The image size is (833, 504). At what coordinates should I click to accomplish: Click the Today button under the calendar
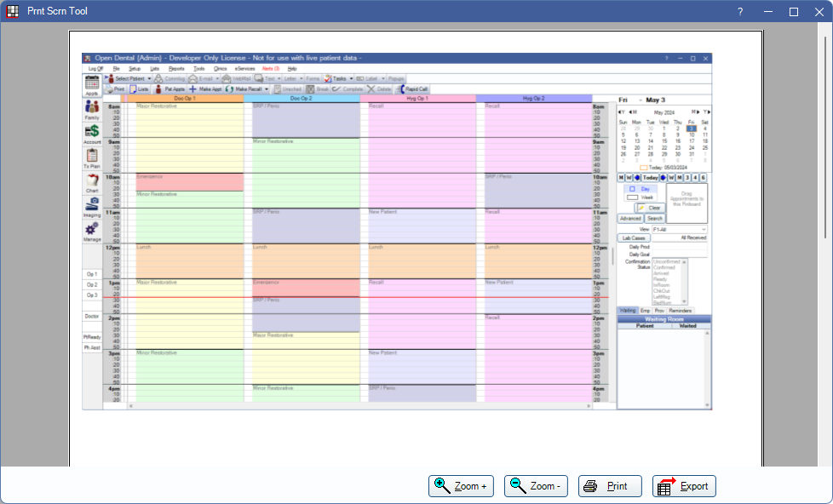coord(650,177)
